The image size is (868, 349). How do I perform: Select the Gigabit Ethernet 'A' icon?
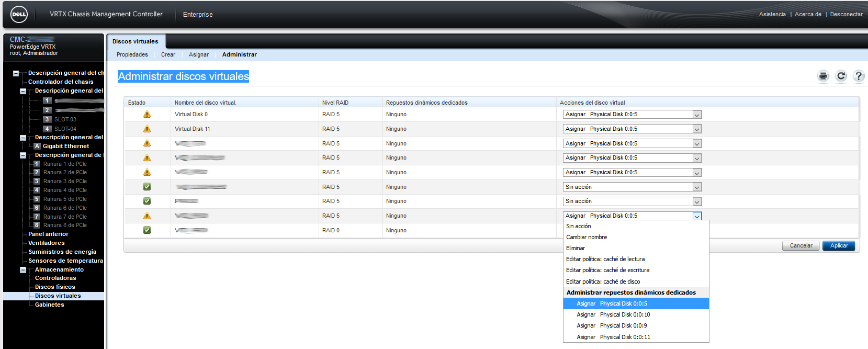click(37, 146)
